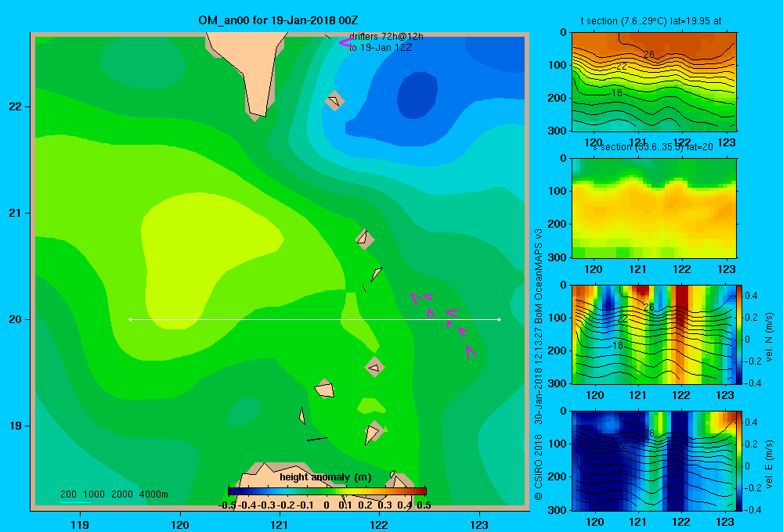Click the 0.5 value on the height anomaly scale
Viewport: 783px width, 532px height.
click(x=424, y=505)
